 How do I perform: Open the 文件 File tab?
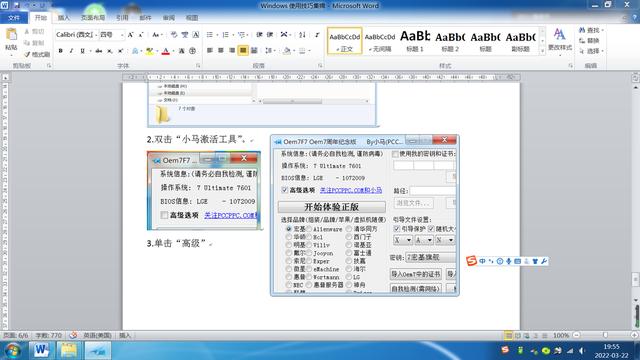(x=14, y=18)
